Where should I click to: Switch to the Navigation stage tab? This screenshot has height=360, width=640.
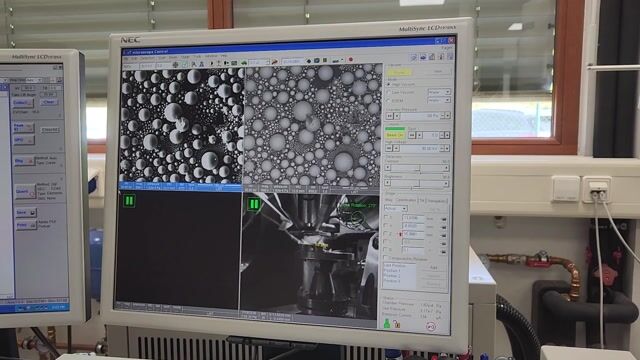pyautogui.click(x=436, y=200)
